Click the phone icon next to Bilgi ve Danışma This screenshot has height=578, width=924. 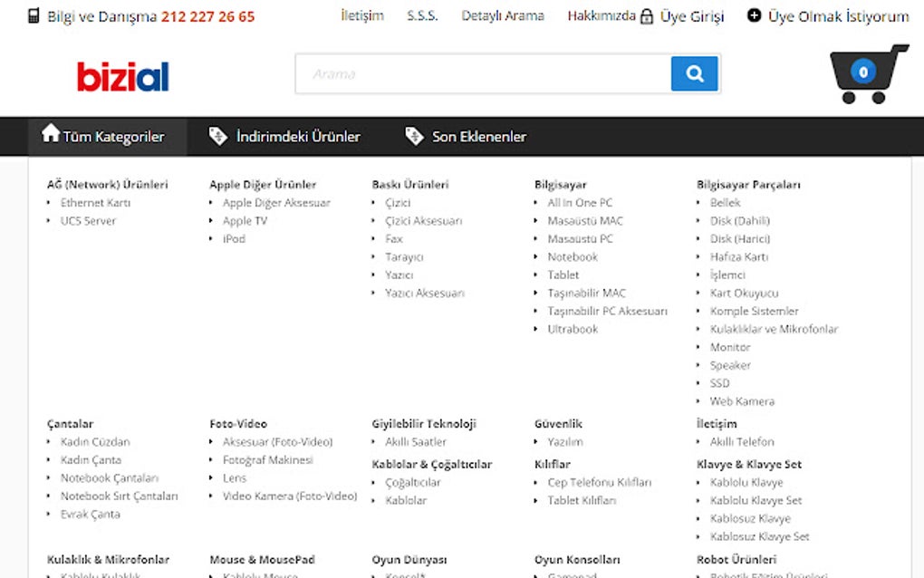pos(34,15)
